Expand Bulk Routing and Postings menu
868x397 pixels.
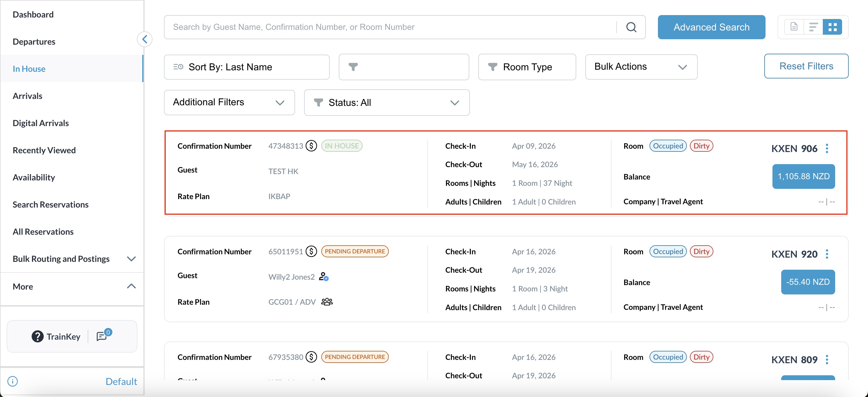pos(72,259)
